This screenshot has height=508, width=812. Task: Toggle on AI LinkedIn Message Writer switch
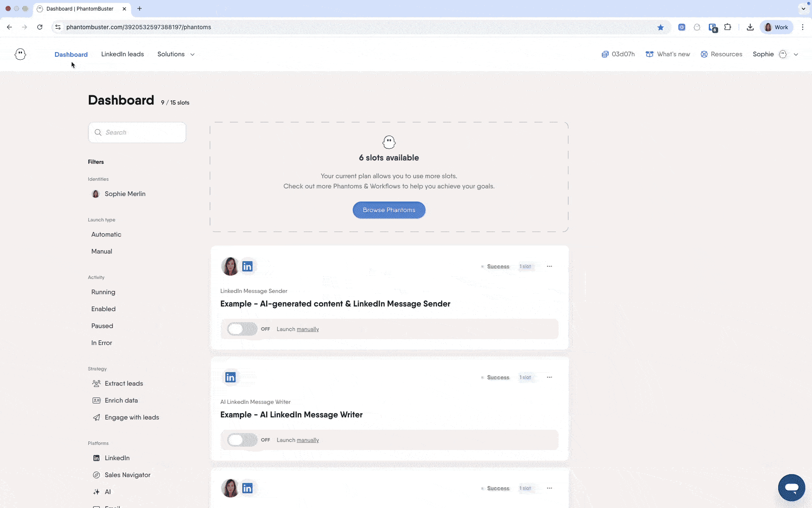pyautogui.click(x=242, y=440)
